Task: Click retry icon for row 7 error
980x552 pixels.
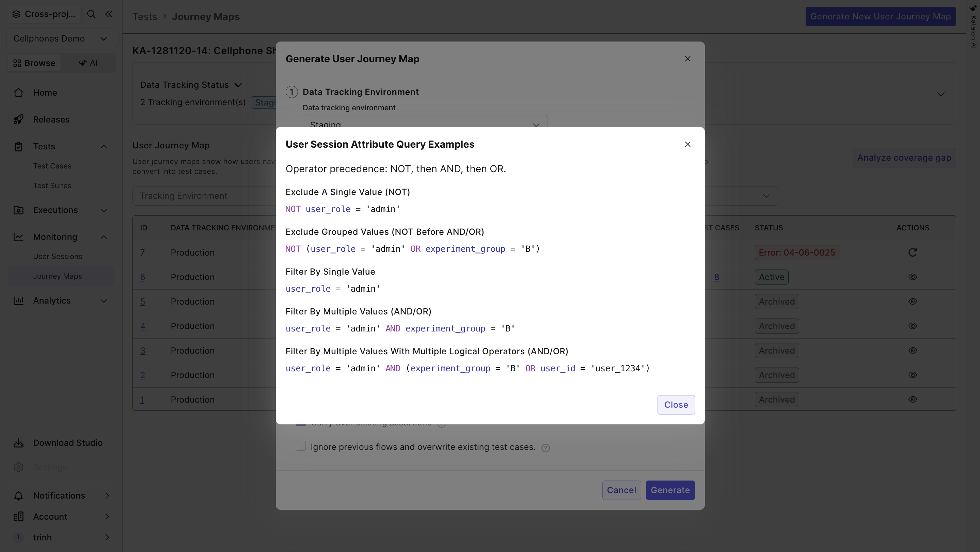Action: coord(913,253)
